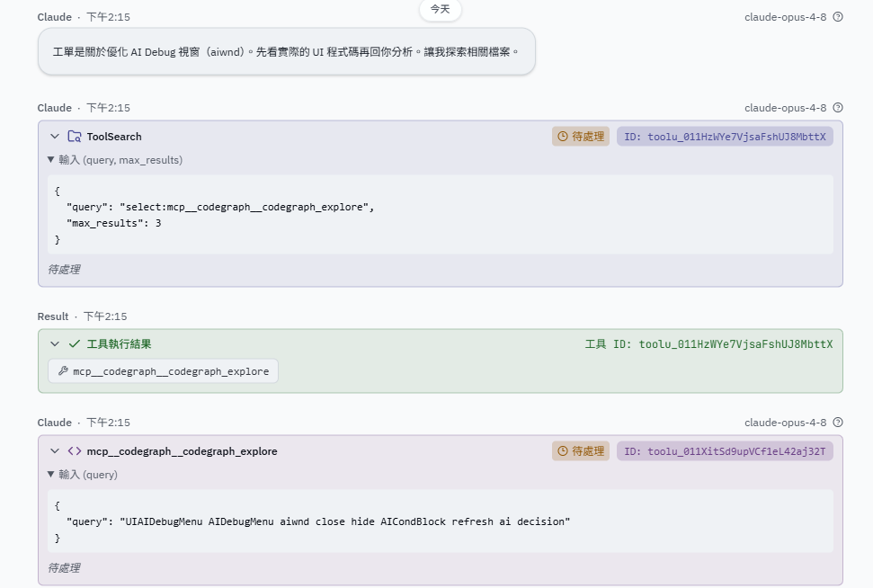Collapse the 輸入 (query, max_results) section
Viewport: 873px width, 588px height.
[x=115, y=160]
